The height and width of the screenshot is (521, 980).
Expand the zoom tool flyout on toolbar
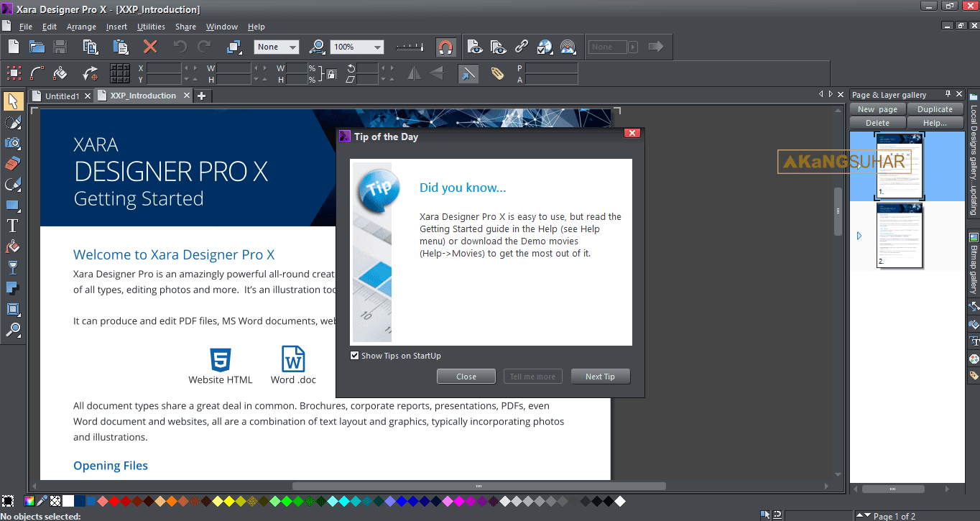317,47
